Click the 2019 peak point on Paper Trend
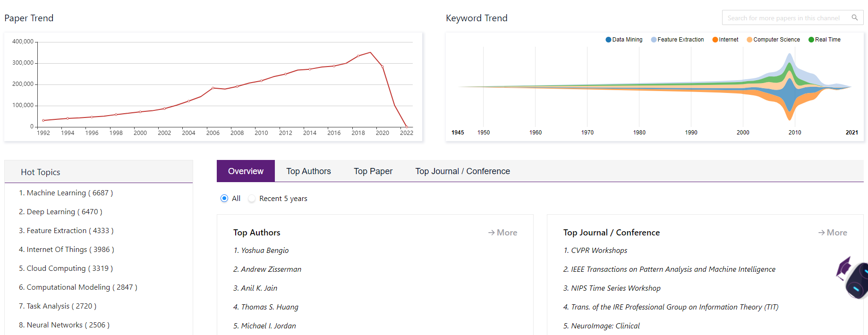 coord(370,52)
